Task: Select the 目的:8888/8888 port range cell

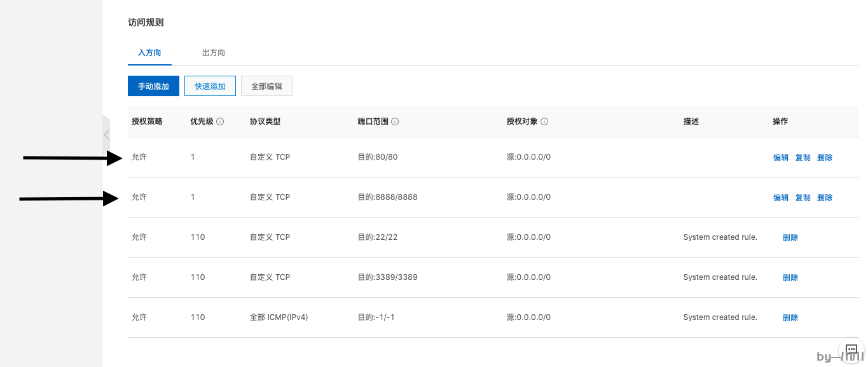Action: (387, 197)
